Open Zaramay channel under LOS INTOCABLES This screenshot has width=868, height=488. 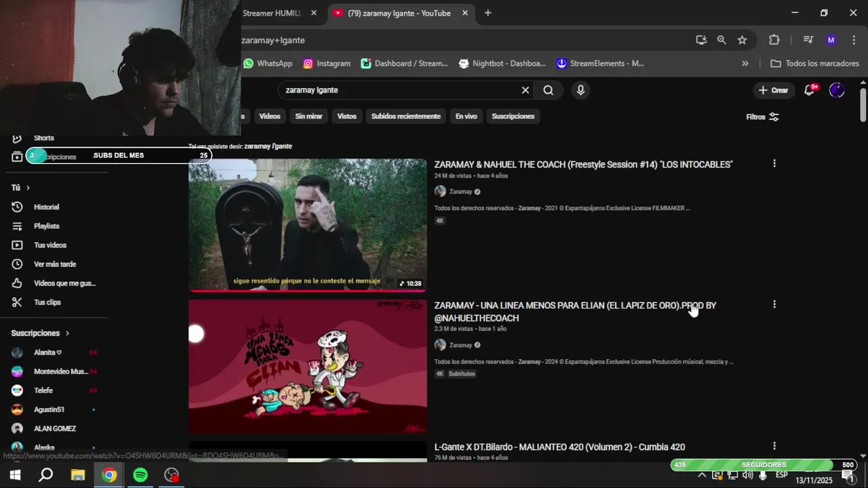tap(460, 192)
